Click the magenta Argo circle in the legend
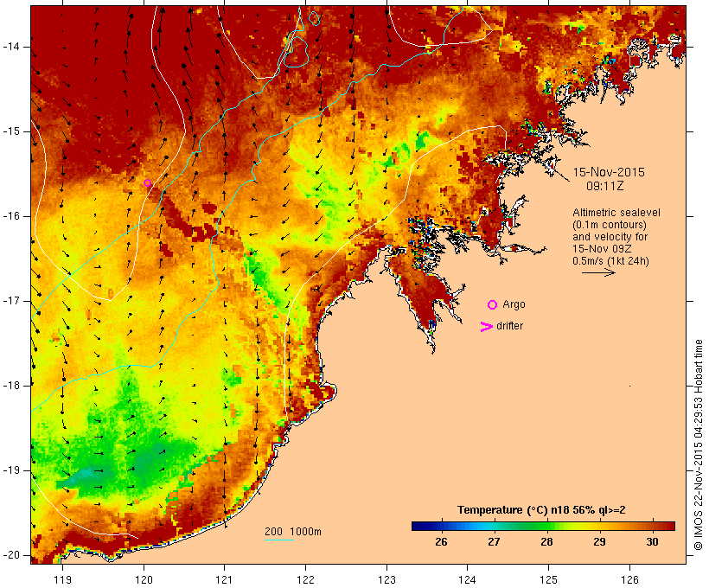Viewport: 709px width, 588px height. click(x=493, y=305)
